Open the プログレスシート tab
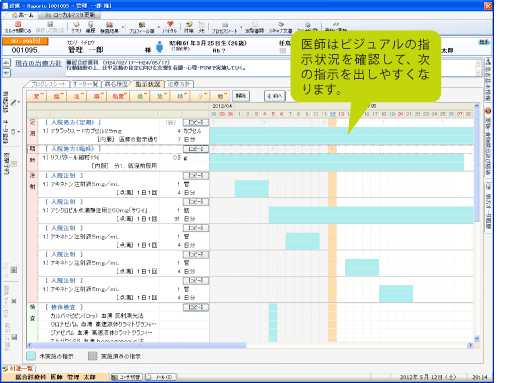Screen dimensions: 530x383 49,84
